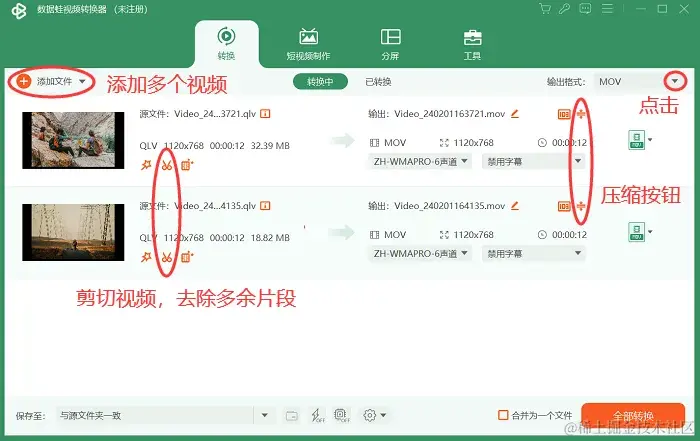Image resolution: width=700 pixels, height=441 pixels.
Task: Check the 合并为一个文件 checkbox
Action: tap(503, 416)
